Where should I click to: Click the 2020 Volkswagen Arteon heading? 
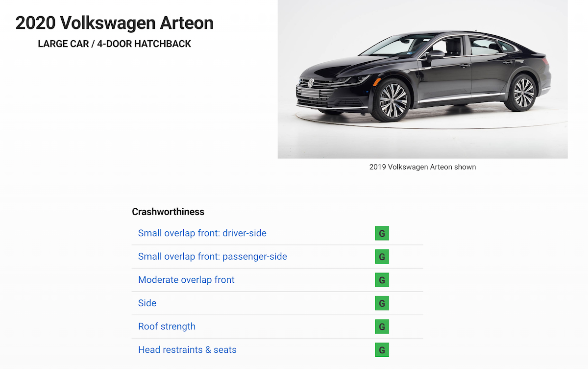115,23
